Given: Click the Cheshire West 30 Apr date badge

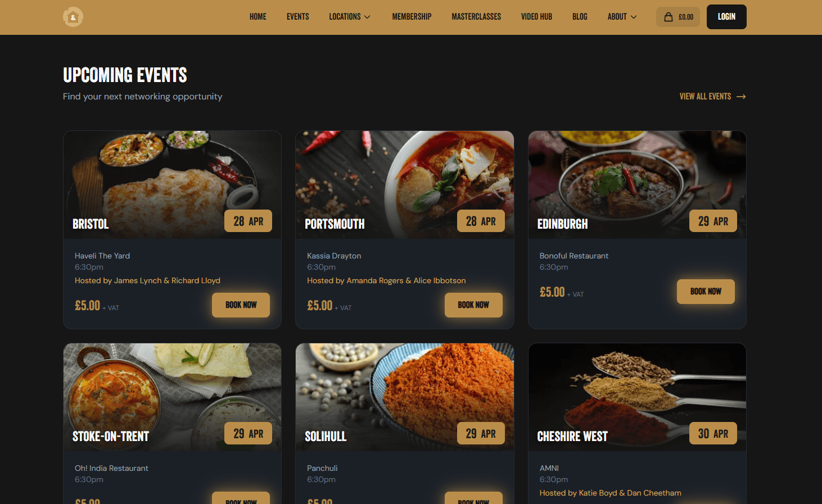Looking at the screenshot, I should tap(713, 433).
